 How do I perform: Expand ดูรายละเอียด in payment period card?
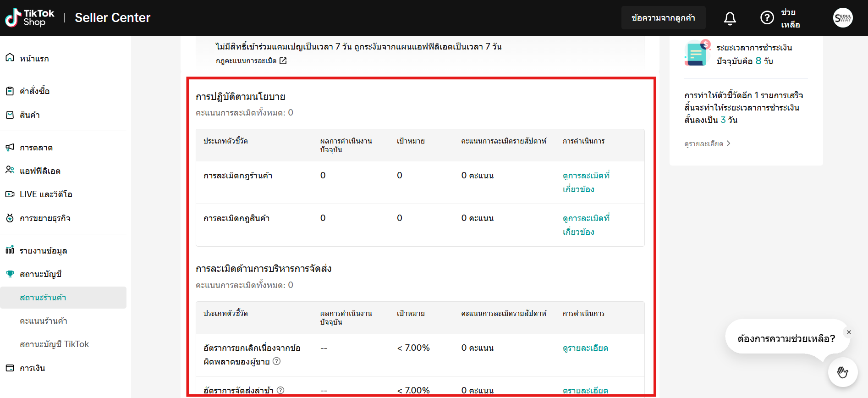pos(707,144)
